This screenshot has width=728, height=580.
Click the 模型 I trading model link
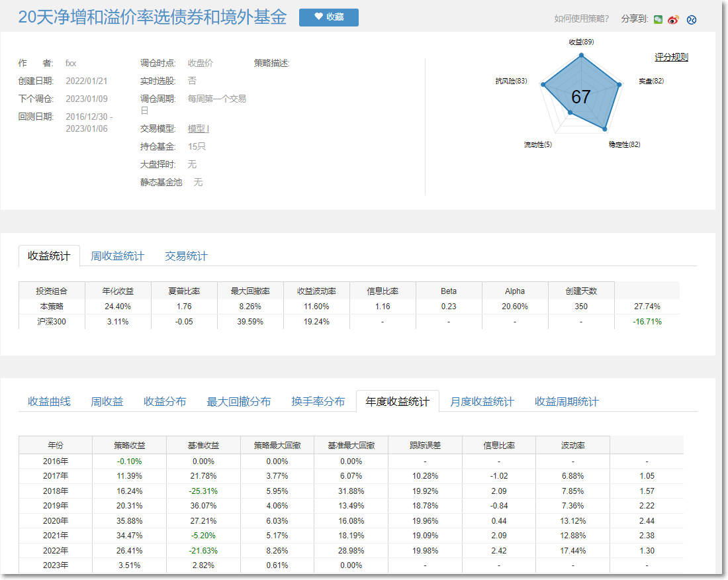[x=198, y=128]
